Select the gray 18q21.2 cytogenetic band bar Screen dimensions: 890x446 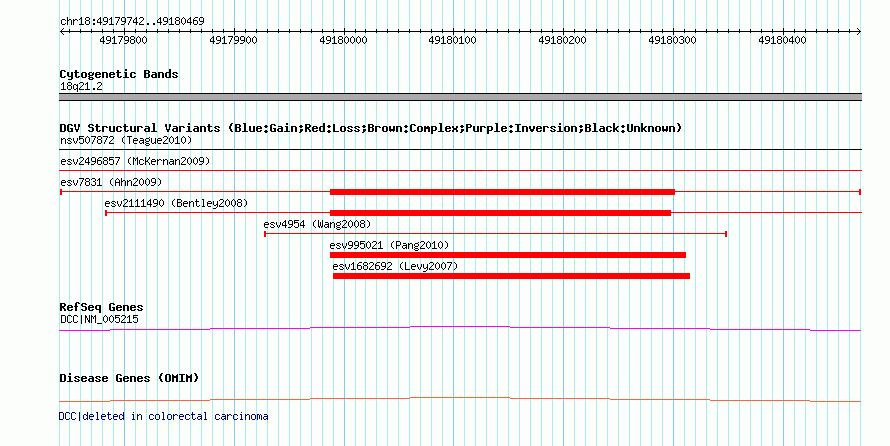[x=460, y=97]
